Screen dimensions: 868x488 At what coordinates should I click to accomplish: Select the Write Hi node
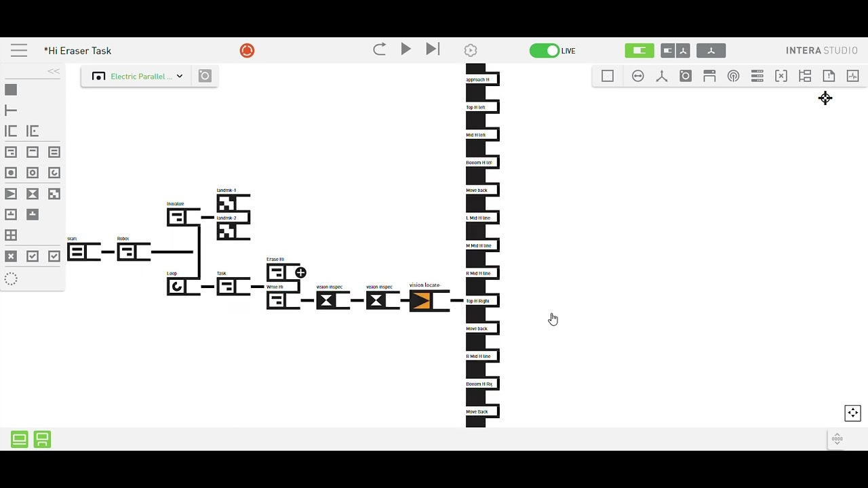[x=283, y=300]
